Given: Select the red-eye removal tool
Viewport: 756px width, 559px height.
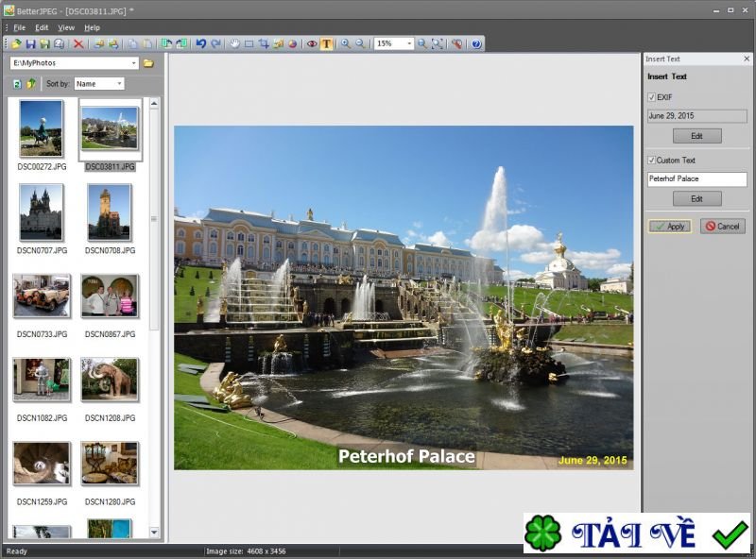Looking at the screenshot, I should 312,43.
